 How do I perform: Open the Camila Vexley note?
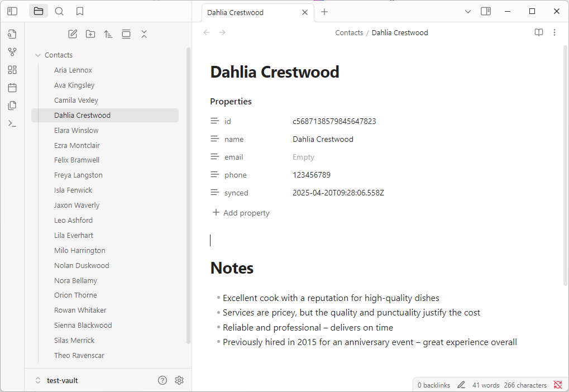coord(76,100)
